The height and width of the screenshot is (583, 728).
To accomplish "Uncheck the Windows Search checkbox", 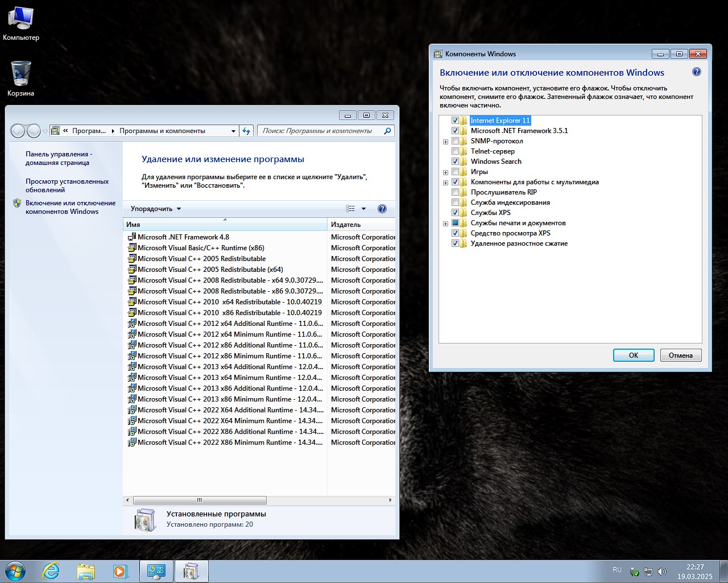I will click(455, 162).
